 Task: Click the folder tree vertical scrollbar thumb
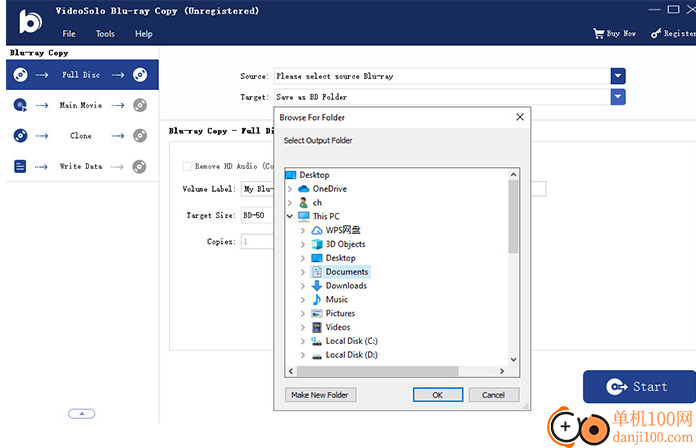tap(513, 217)
